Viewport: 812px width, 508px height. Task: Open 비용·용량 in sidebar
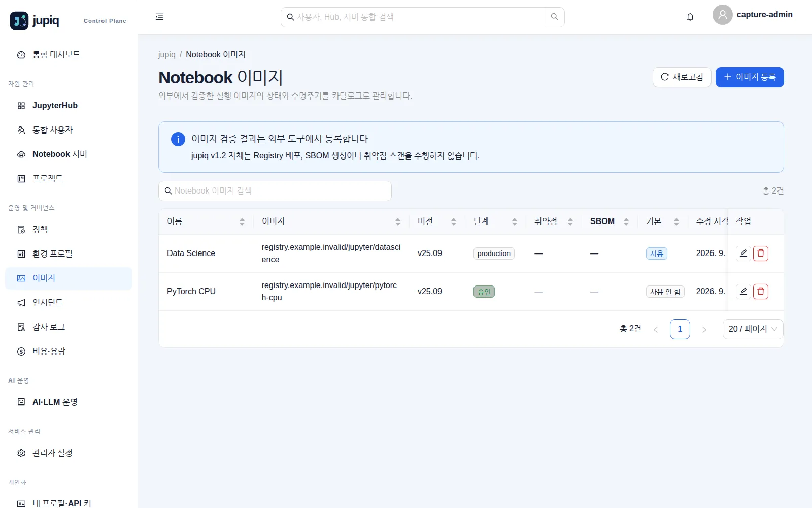(69, 352)
